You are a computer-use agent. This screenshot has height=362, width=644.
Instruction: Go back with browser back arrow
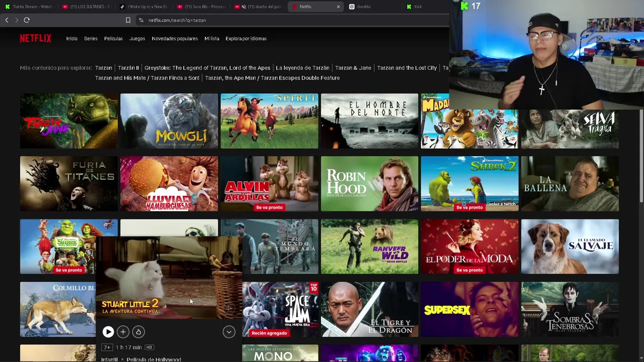7,20
